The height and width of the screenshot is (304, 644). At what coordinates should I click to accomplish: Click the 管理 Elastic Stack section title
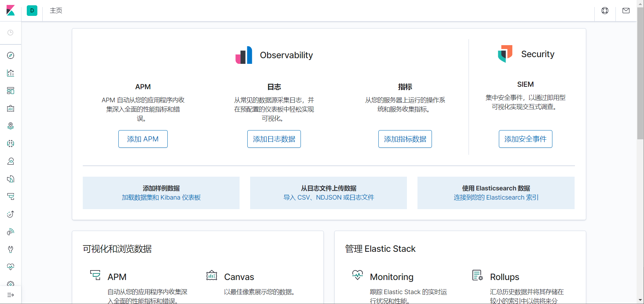click(380, 249)
